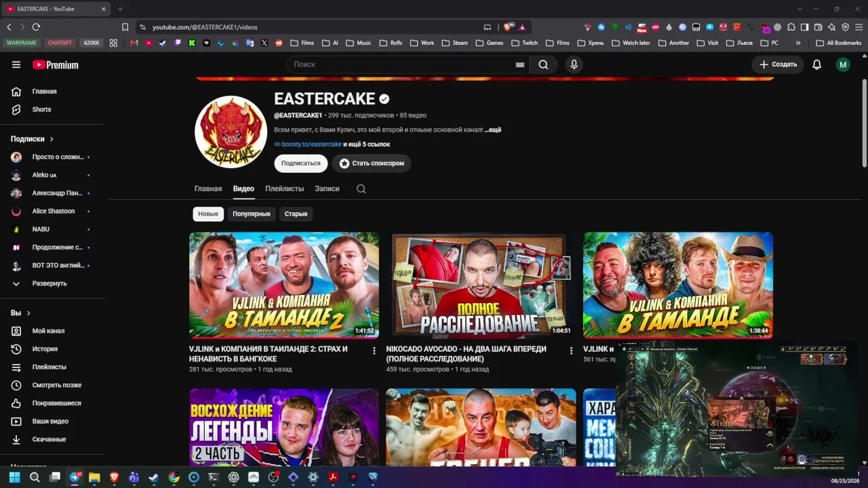Image resolution: width=868 pixels, height=488 pixels.
Task: Open the X (Twitter) bookmark icon
Action: (x=264, y=43)
